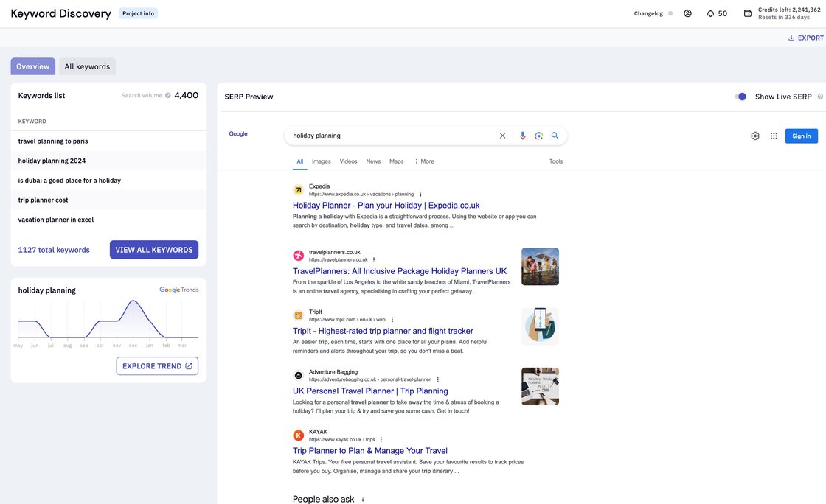
Task: Open the Changelog link
Action: 648,13
